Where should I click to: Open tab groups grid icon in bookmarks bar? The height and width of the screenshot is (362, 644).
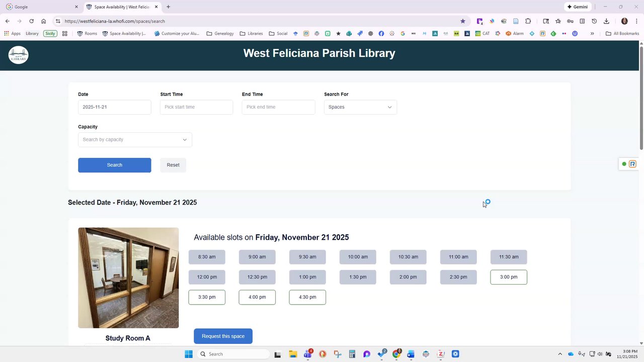click(65, 34)
